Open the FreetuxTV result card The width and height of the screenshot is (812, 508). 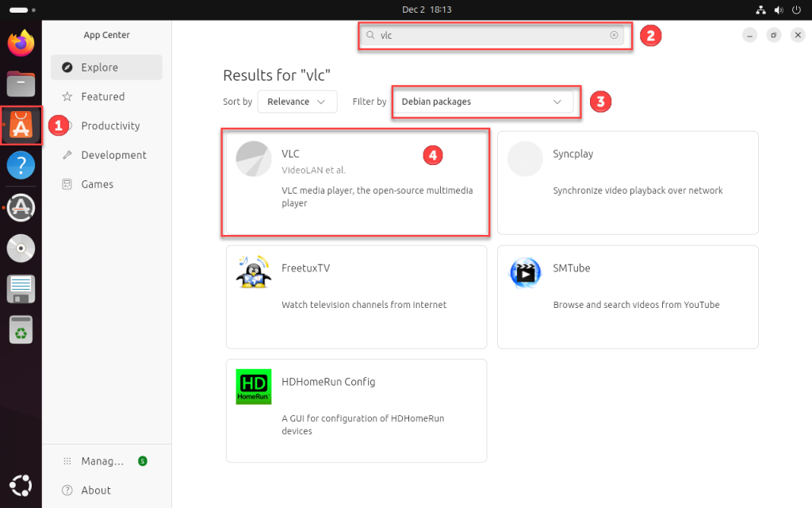tap(356, 297)
